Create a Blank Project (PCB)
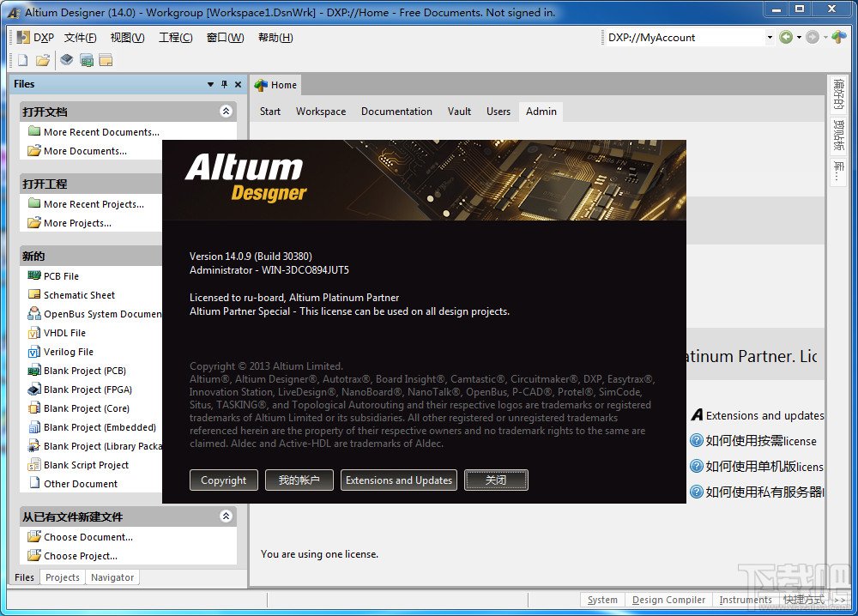 point(84,371)
